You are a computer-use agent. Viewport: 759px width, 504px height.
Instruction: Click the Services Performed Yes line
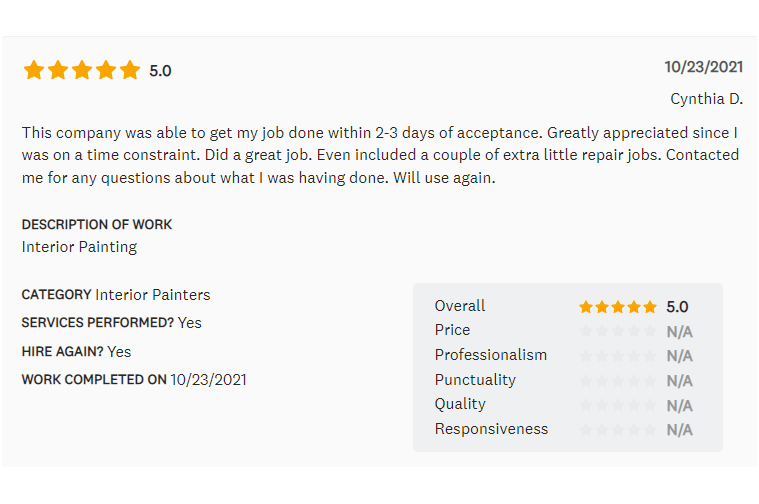pyautogui.click(x=111, y=323)
